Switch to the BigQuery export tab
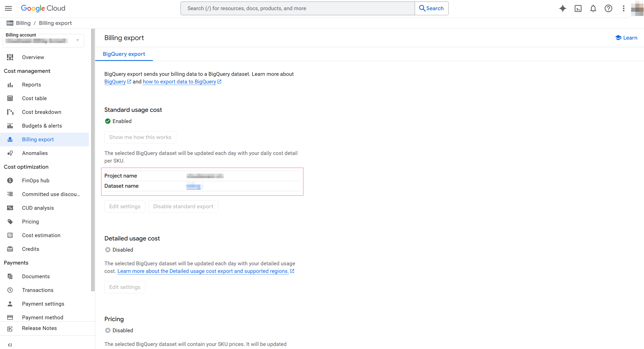This screenshot has width=644, height=349. point(124,54)
